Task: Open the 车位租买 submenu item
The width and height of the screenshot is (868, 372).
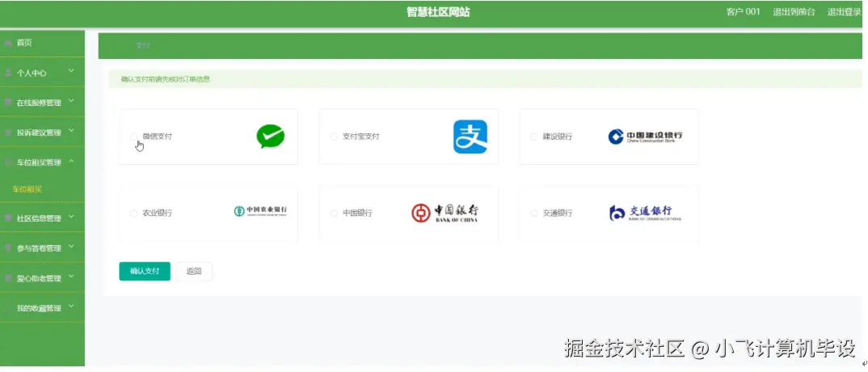Action: (x=27, y=189)
